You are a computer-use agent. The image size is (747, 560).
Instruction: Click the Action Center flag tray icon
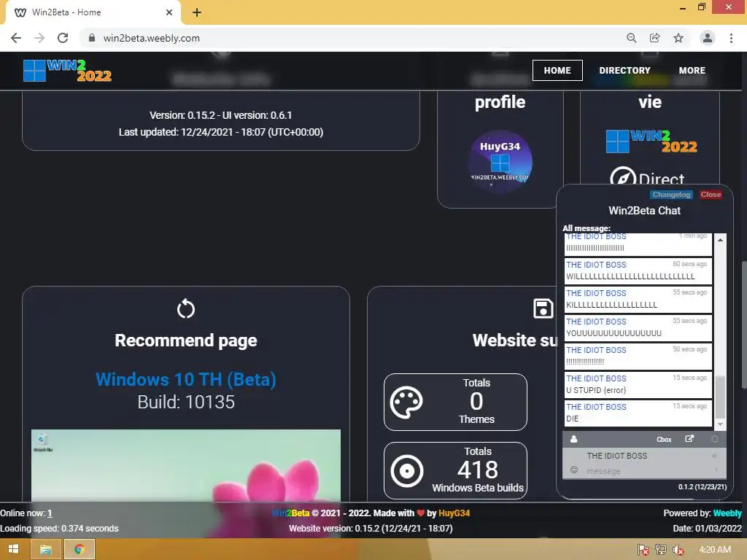pyautogui.click(x=643, y=550)
